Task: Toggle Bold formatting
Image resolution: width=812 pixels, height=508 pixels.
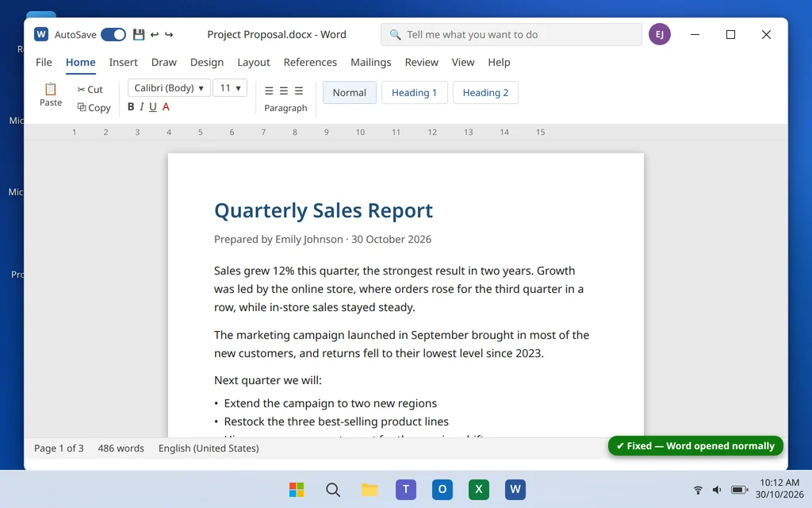Action: click(x=131, y=107)
